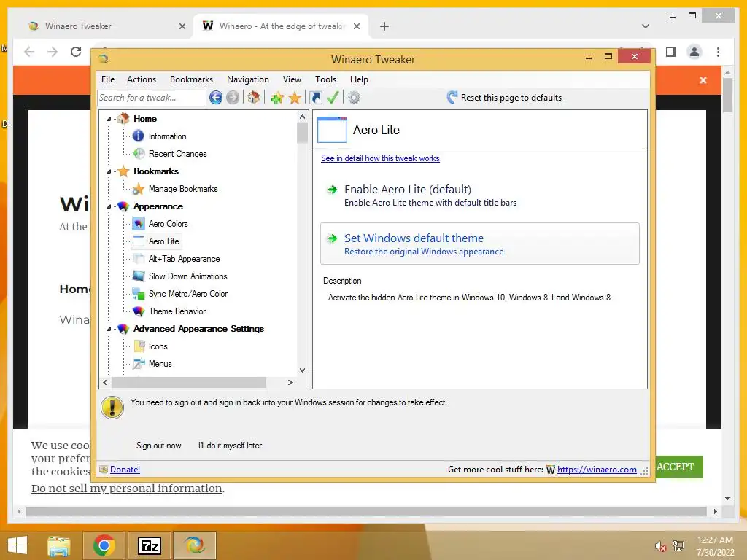
Task: Open the Navigation menu
Action: click(x=248, y=79)
